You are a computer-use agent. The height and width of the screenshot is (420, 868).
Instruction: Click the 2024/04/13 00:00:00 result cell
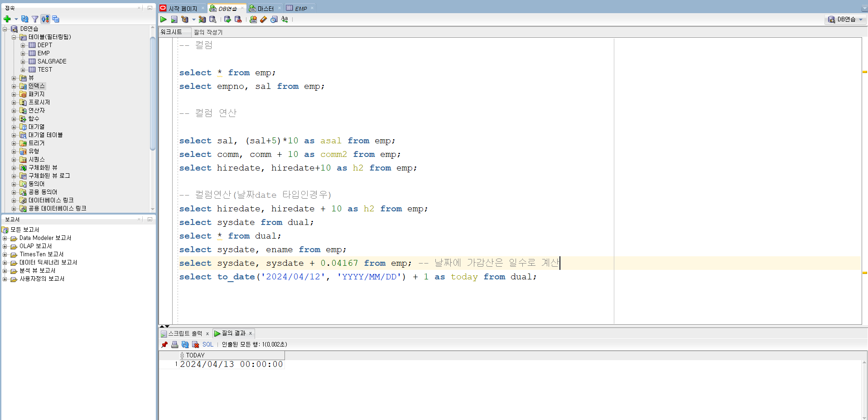(x=231, y=364)
